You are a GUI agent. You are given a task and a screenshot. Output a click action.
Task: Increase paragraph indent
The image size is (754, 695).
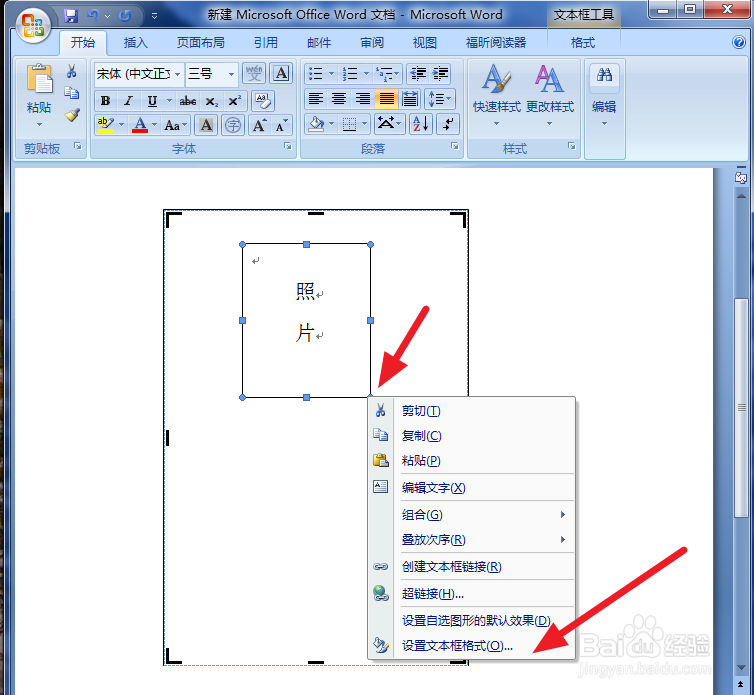440,74
